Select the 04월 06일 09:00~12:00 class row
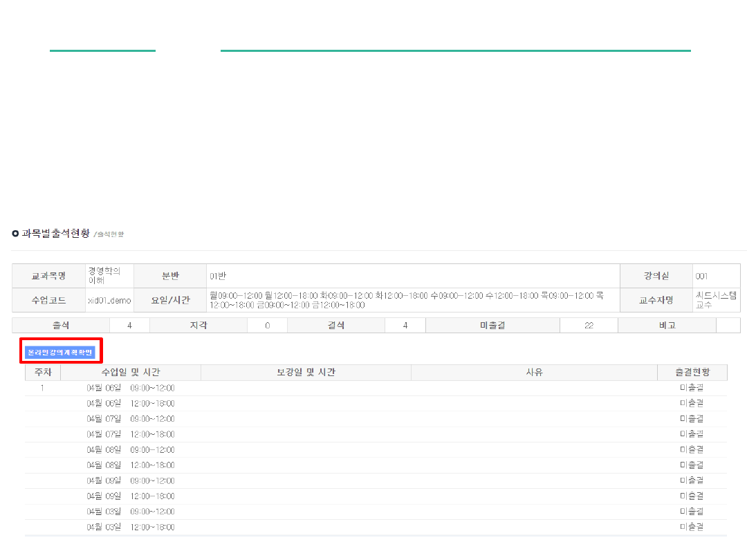Screen dimensions: 747x560 131,388
